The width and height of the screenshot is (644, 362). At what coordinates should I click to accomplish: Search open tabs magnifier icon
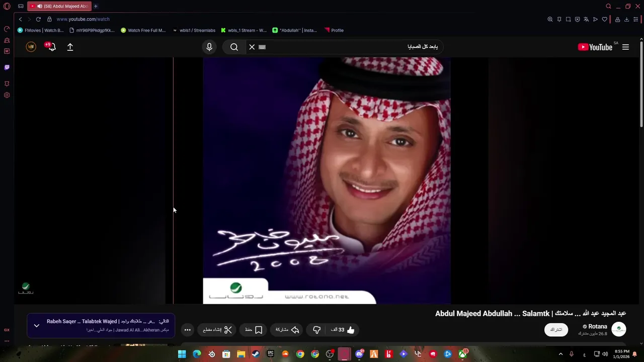click(608, 7)
